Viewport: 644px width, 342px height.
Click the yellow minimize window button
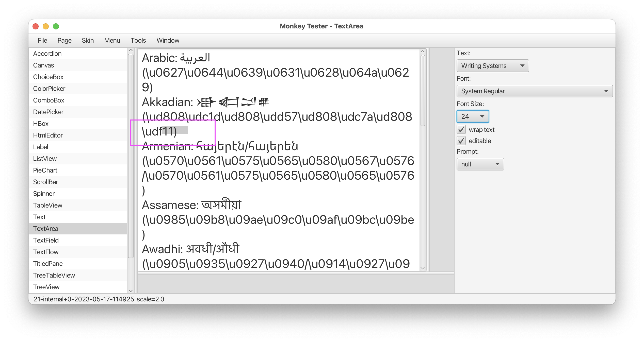point(46,26)
